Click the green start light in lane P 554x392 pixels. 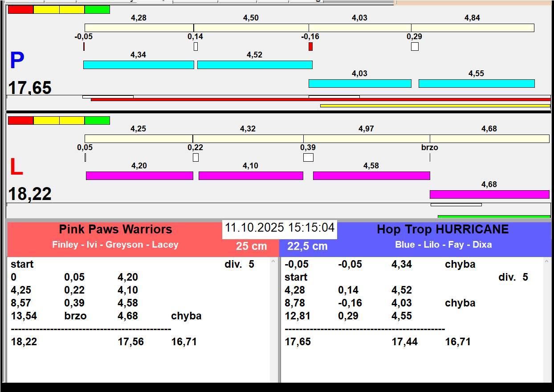(x=97, y=9)
